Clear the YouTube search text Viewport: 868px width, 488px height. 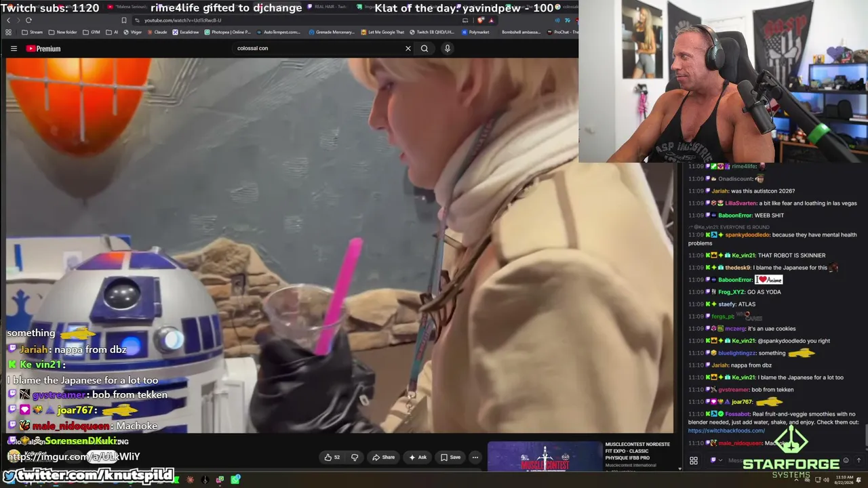(408, 48)
